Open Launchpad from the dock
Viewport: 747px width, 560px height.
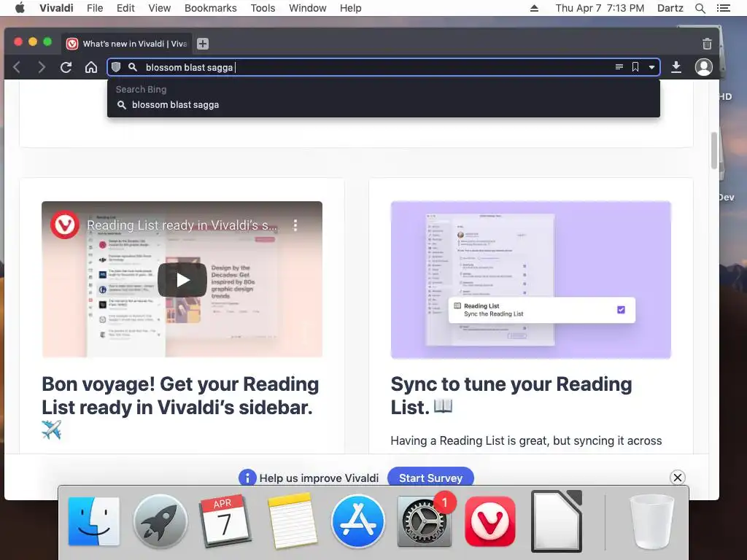(160, 521)
